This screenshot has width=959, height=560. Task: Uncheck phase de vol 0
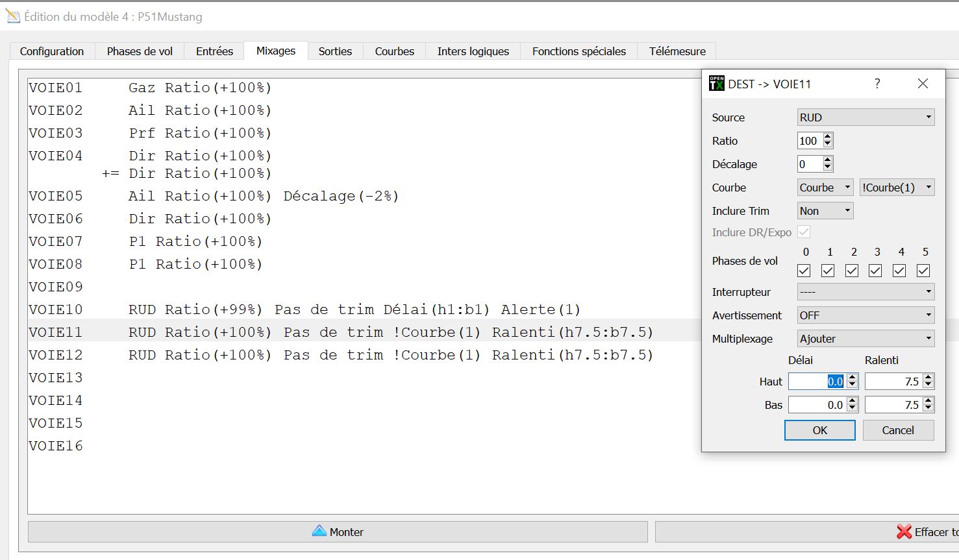pos(804,270)
